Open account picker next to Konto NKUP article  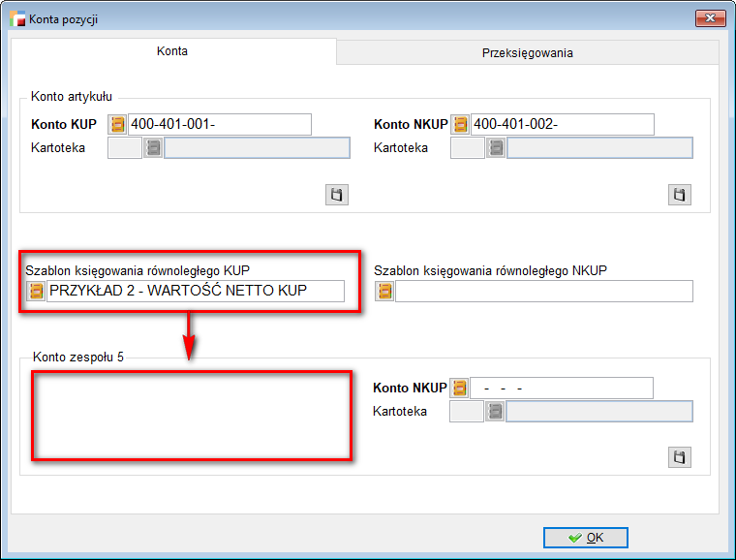461,125
